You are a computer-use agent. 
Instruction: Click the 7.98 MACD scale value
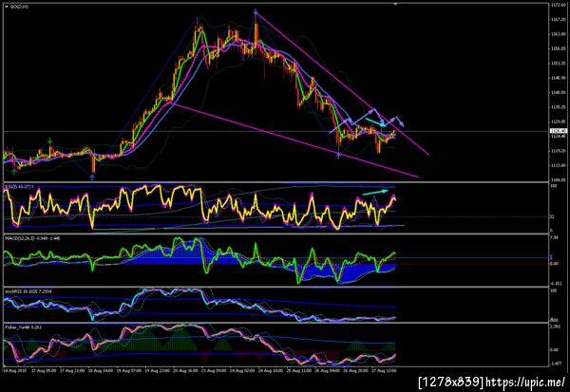pyautogui.click(x=555, y=237)
